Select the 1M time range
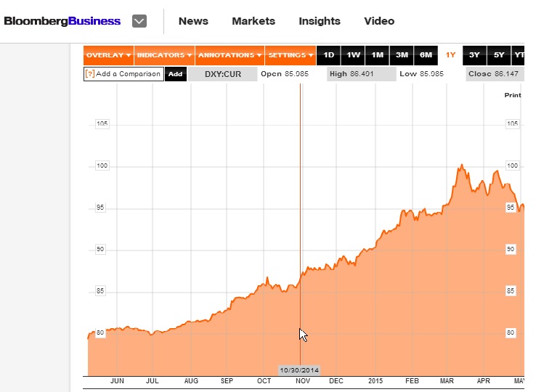This screenshot has width=536, height=392. [x=378, y=55]
